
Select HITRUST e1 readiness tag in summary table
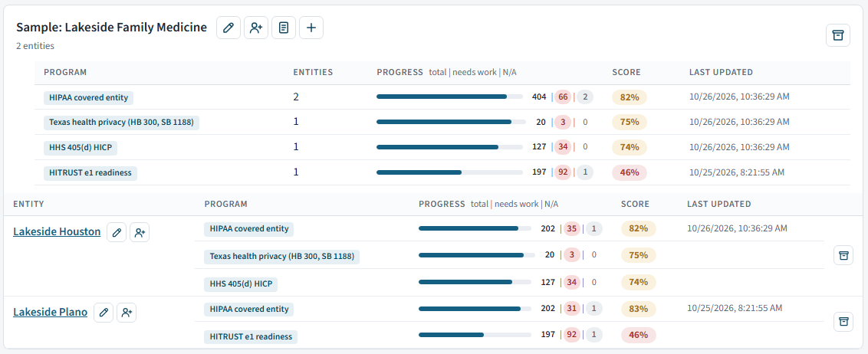point(90,172)
